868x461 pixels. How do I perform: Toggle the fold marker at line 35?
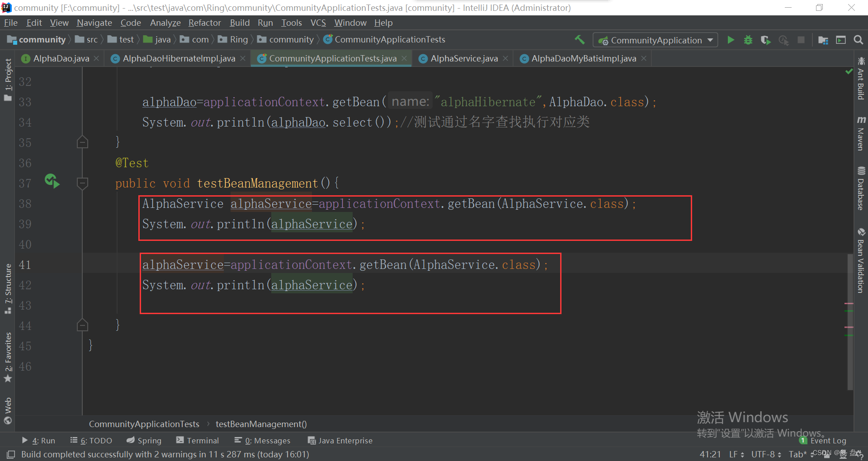point(82,142)
